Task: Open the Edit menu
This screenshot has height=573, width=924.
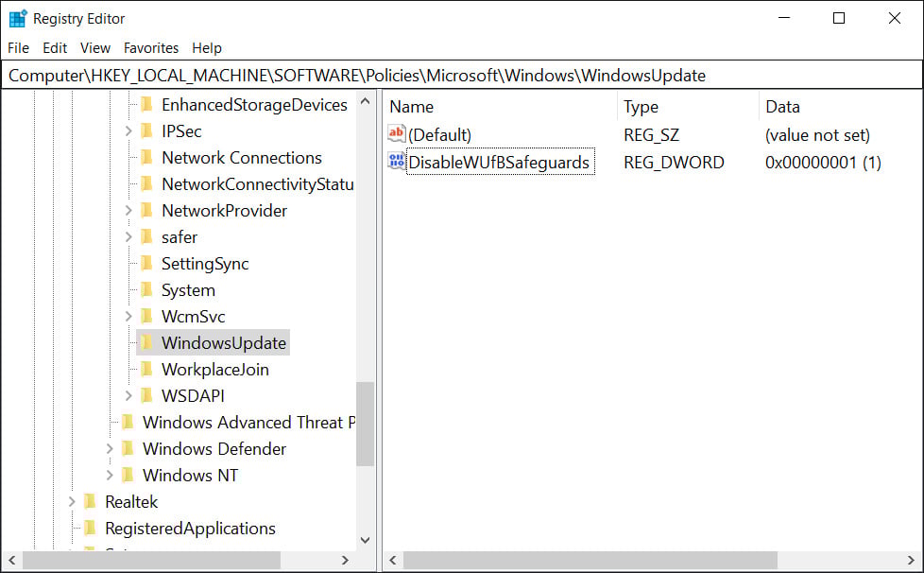Action: [55, 47]
